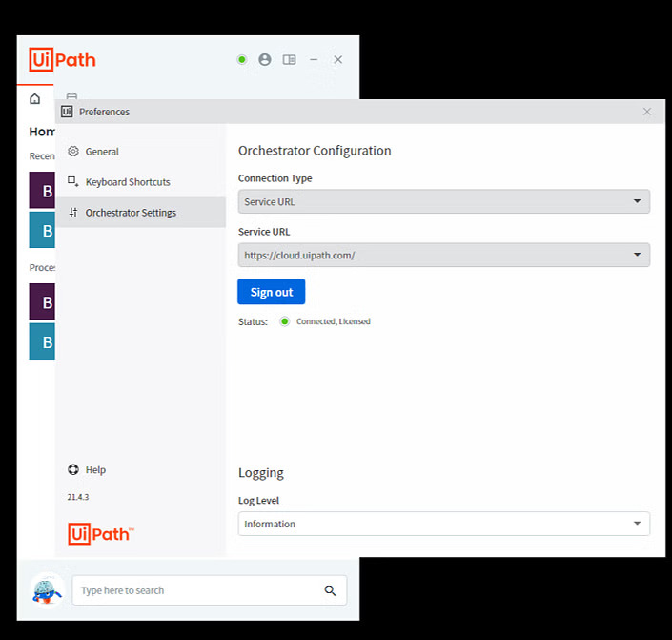The image size is (672, 640).
Task: Select Orchestrator Settings in sidebar
Action: (x=140, y=213)
